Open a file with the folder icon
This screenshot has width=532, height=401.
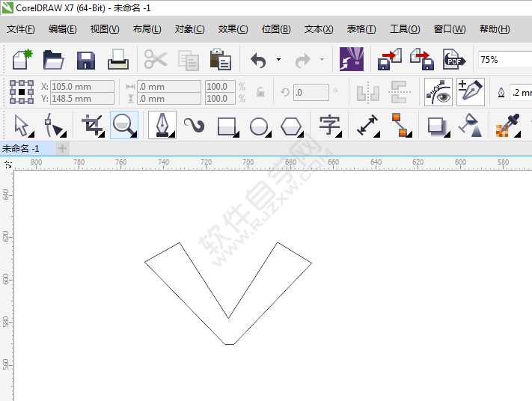pos(54,60)
